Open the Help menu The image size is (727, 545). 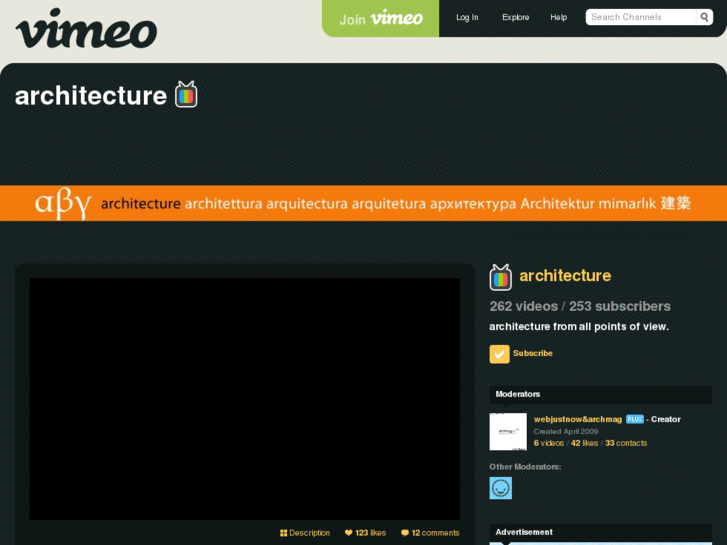559,17
